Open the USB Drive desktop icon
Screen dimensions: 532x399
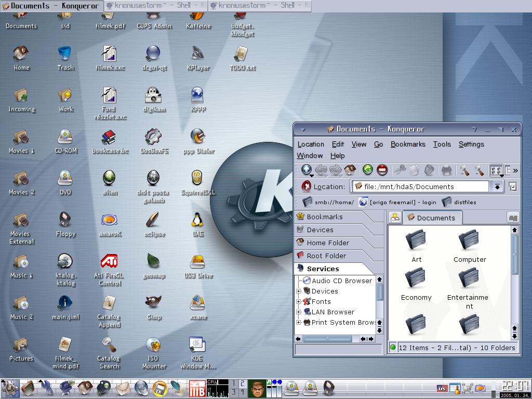(198, 267)
